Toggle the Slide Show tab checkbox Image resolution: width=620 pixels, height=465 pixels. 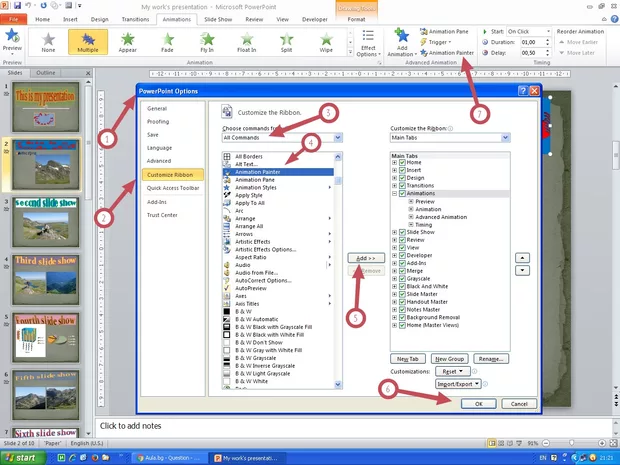tap(402, 232)
